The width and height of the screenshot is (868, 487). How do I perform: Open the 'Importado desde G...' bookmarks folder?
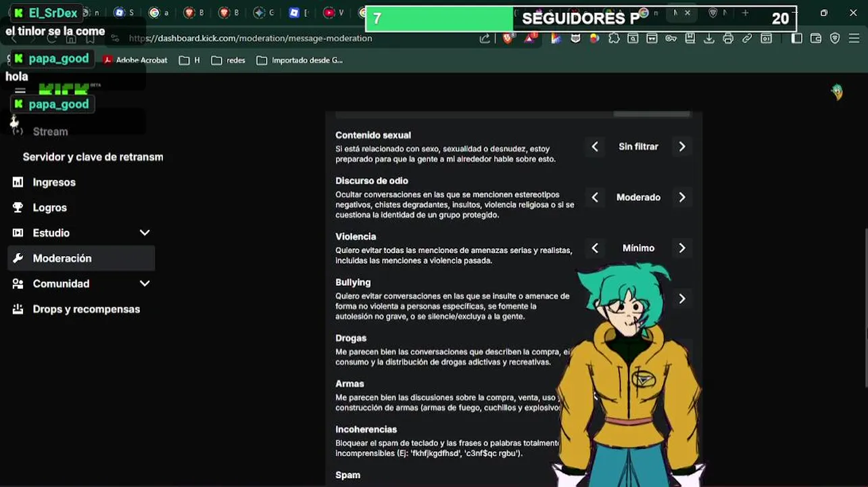(x=300, y=60)
